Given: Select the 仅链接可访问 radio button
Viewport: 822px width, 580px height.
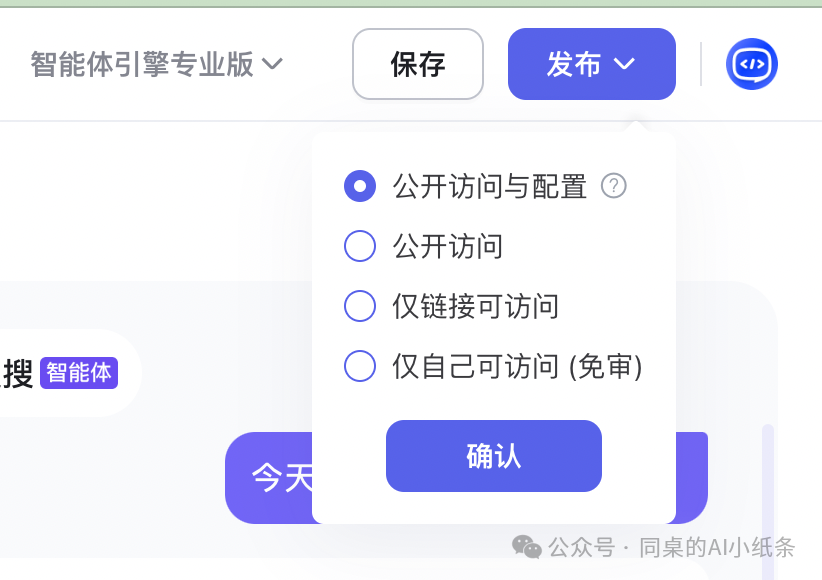Looking at the screenshot, I should tap(360, 306).
